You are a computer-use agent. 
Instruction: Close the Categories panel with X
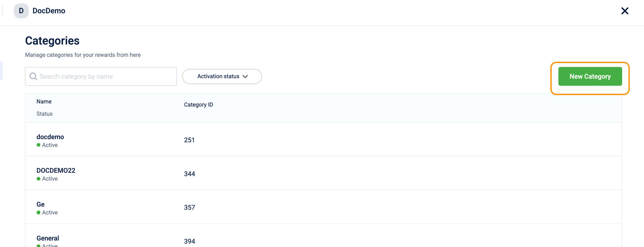coord(625,11)
